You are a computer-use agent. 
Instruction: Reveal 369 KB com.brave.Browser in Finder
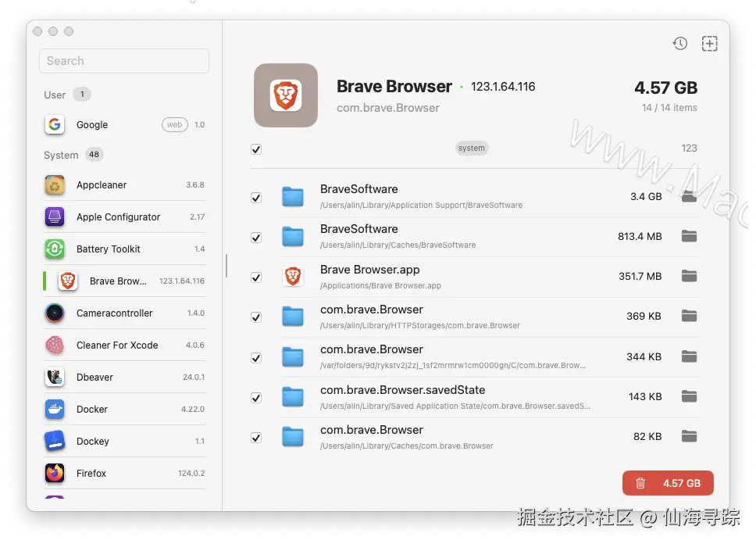pyautogui.click(x=689, y=317)
